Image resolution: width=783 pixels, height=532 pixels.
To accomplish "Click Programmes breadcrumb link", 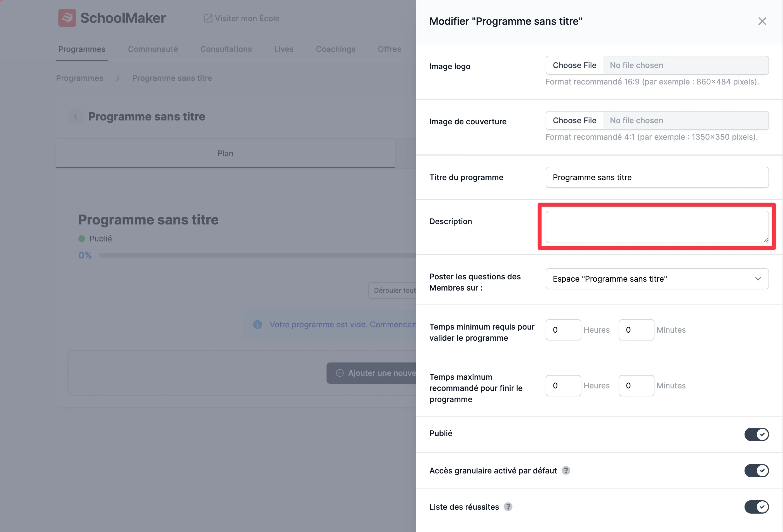I will click(x=79, y=78).
